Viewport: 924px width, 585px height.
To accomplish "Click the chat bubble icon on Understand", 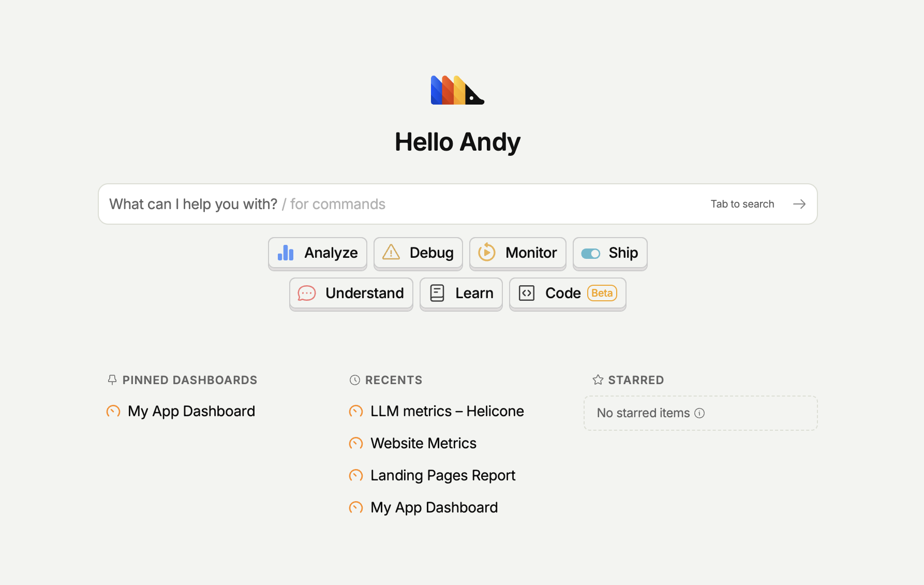I will (x=307, y=293).
